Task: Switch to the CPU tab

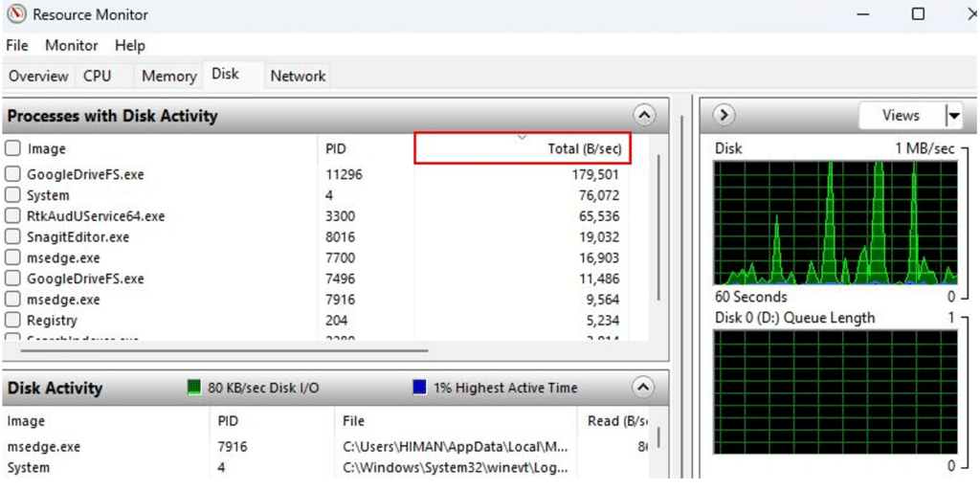Action: tap(97, 77)
